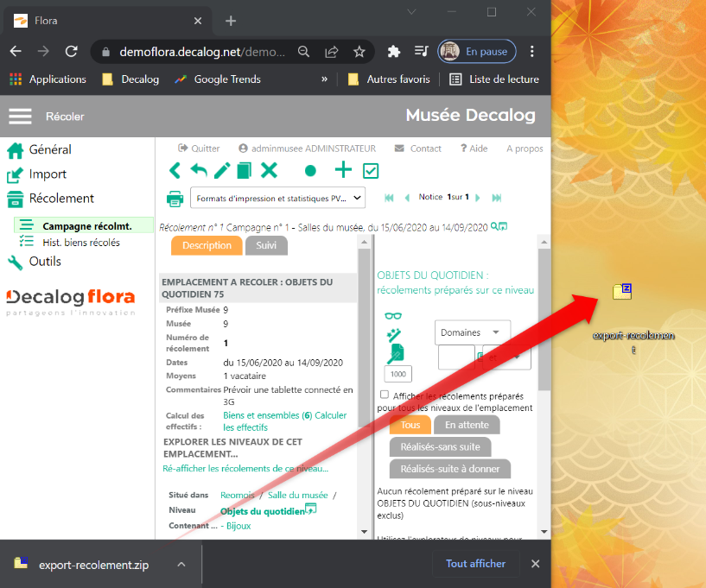Add a new record with plus icon
This screenshot has height=588, width=706.
(x=343, y=170)
